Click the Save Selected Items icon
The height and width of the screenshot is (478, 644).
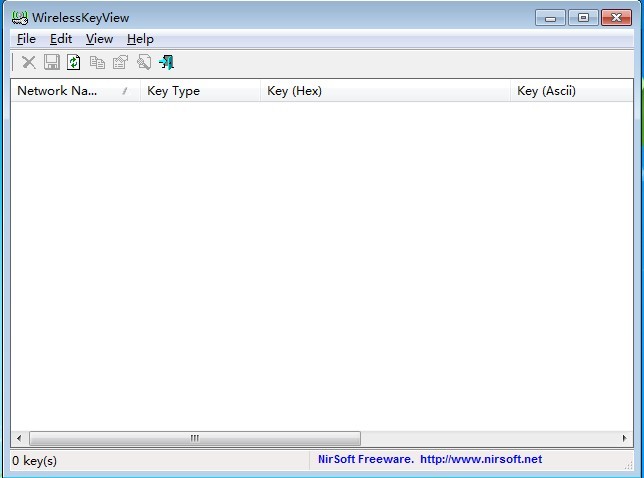[51, 63]
